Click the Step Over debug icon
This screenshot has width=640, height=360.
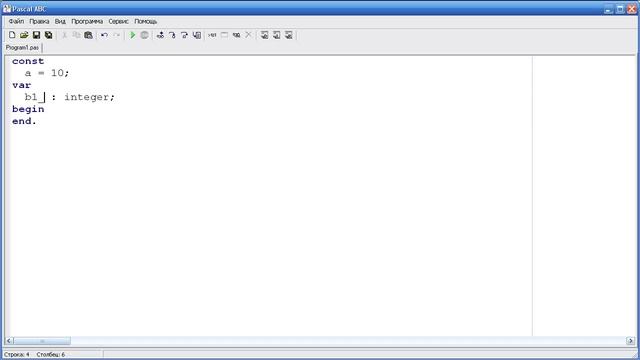(172, 35)
